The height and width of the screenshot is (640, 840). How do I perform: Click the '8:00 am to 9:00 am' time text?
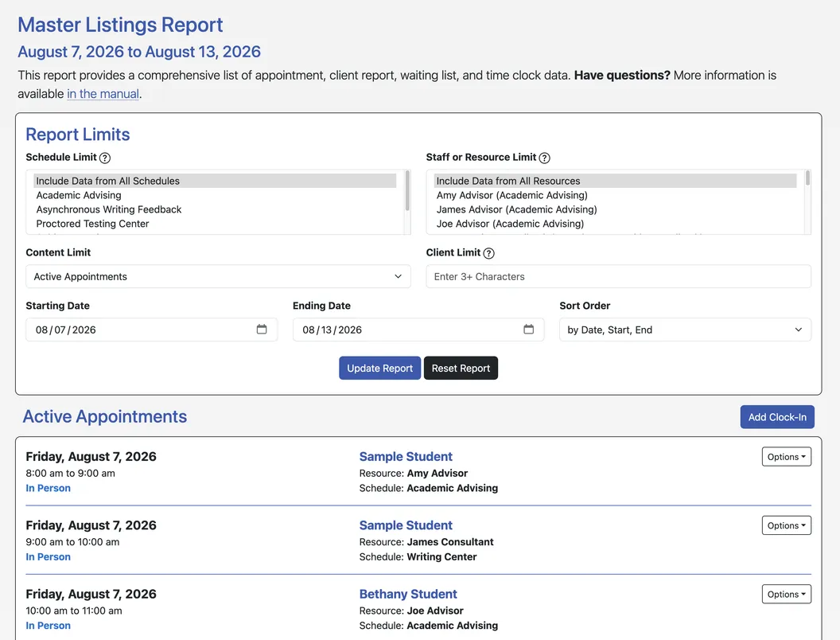click(70, 474)
